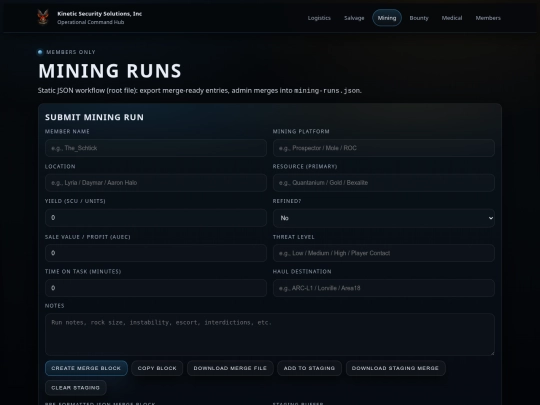Image resolution: width=540 pixels, height=405 pixels.
Task: Click the Submit Mining Run heading
Action: pos(94,117)
